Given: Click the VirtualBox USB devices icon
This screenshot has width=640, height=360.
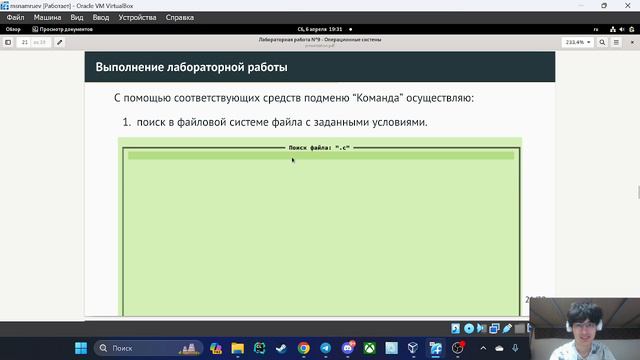Looking at the screenshot, I should click(x=507, y=328).
